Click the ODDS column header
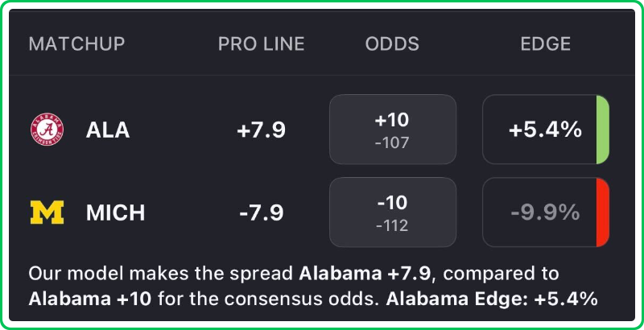 [x=392, y=44]
